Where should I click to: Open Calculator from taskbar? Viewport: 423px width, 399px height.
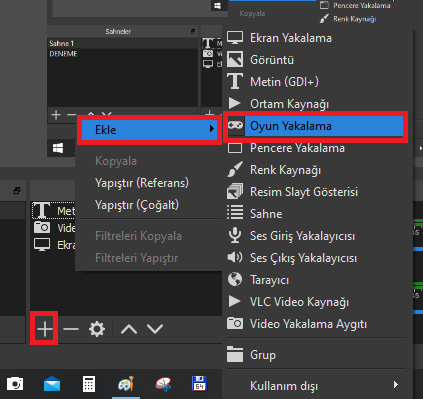(x=89, y=384)
